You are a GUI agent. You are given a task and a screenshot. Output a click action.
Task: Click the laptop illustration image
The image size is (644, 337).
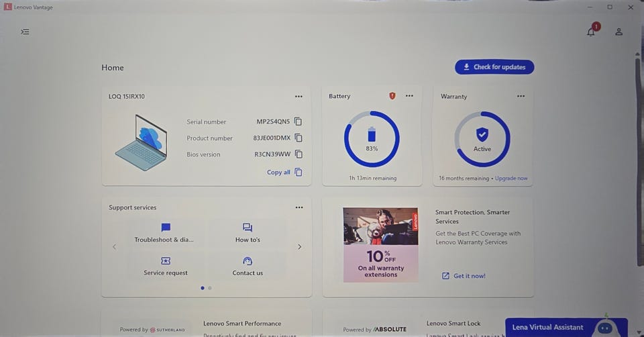pos(142,142)
